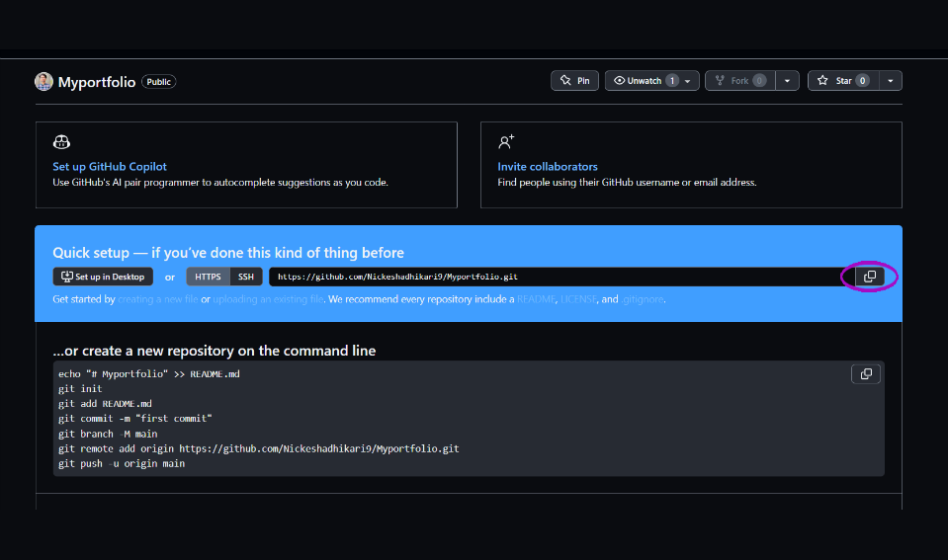This screenshot has height=560, width=948.
Task: Open the LICENSE recommendation link
Action: coord(578,299)
